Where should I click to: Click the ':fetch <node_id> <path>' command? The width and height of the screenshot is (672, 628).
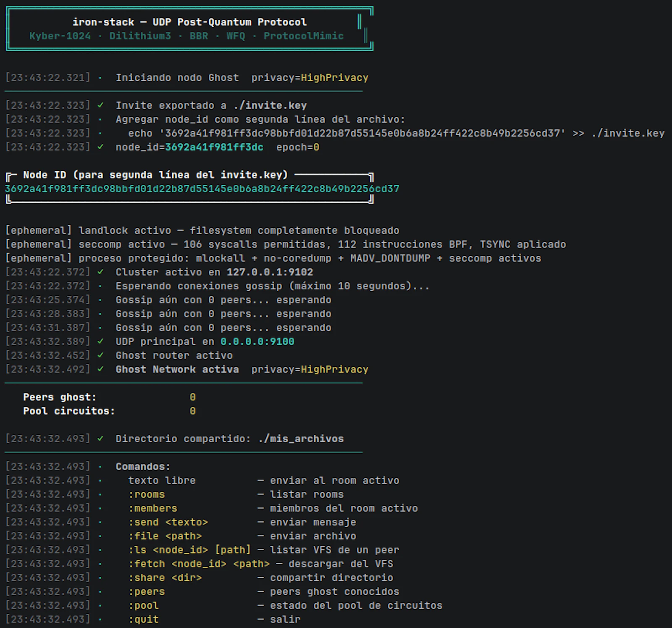point(199,564)
